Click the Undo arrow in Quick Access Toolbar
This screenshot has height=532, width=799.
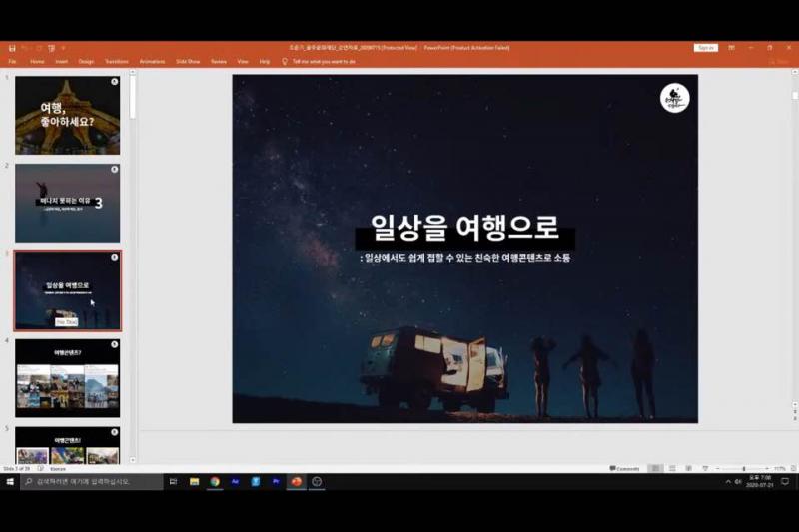(x=24, y=48)
